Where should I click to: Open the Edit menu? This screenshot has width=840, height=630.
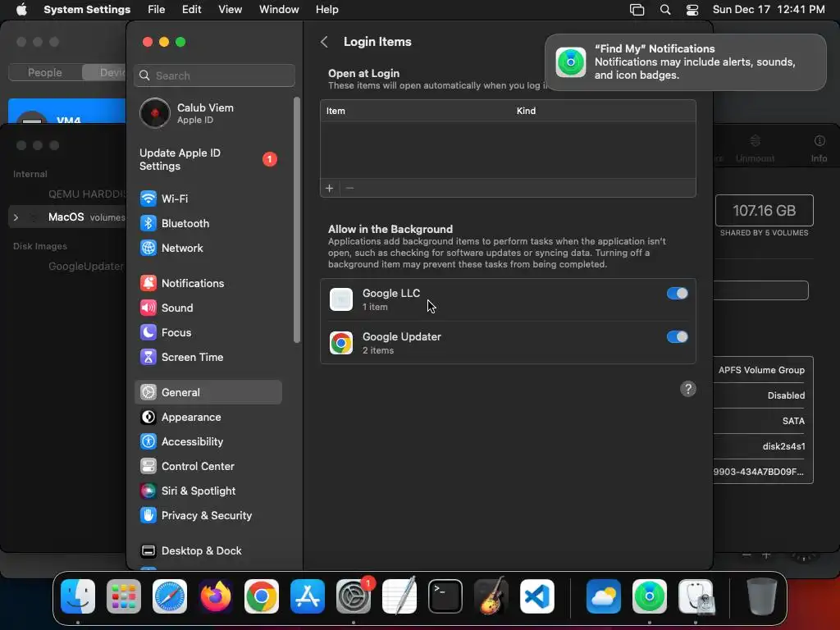(x=191, y=10)
